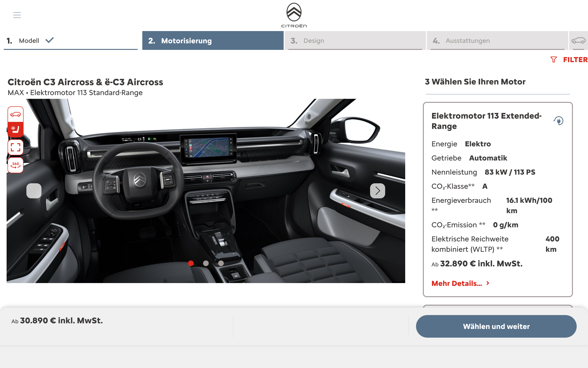Viewport: 588px width, 368px height.
Task: Click the Citroën logo
Action: tap(294, 15)
